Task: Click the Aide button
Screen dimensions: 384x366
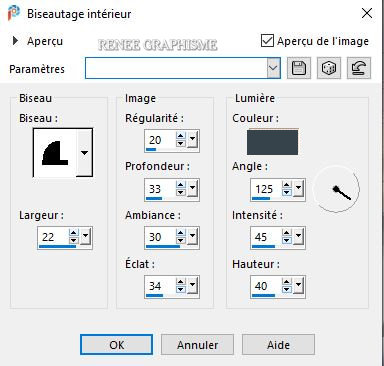Action: 278,345
